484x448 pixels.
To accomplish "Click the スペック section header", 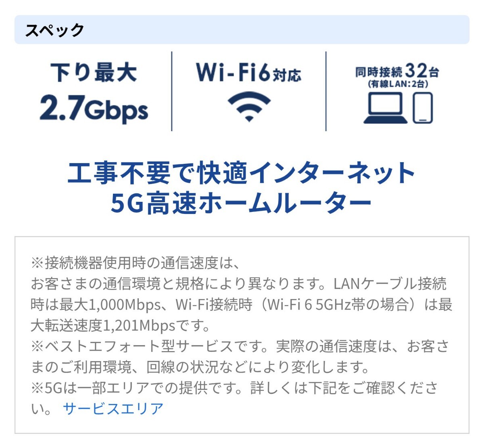I will pyautogui.click(x=55, y=30).
